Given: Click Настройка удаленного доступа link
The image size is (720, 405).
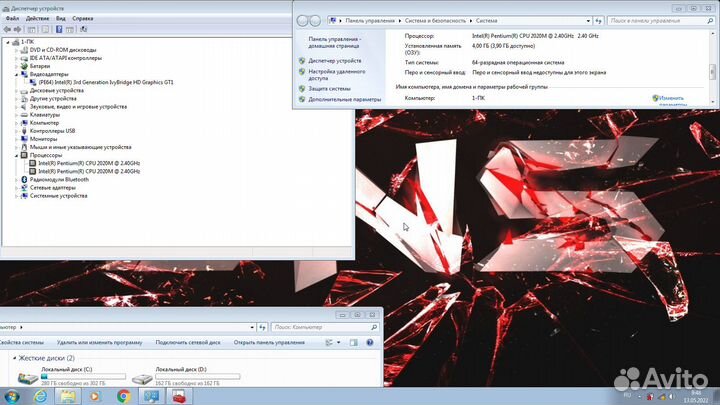Looking at the screenshot, I should pos(335,74).
